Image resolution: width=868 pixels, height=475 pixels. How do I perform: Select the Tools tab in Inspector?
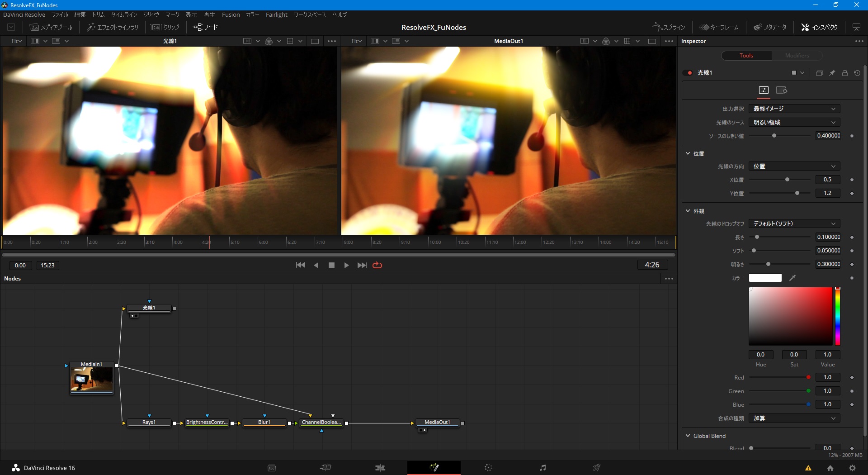746,56
